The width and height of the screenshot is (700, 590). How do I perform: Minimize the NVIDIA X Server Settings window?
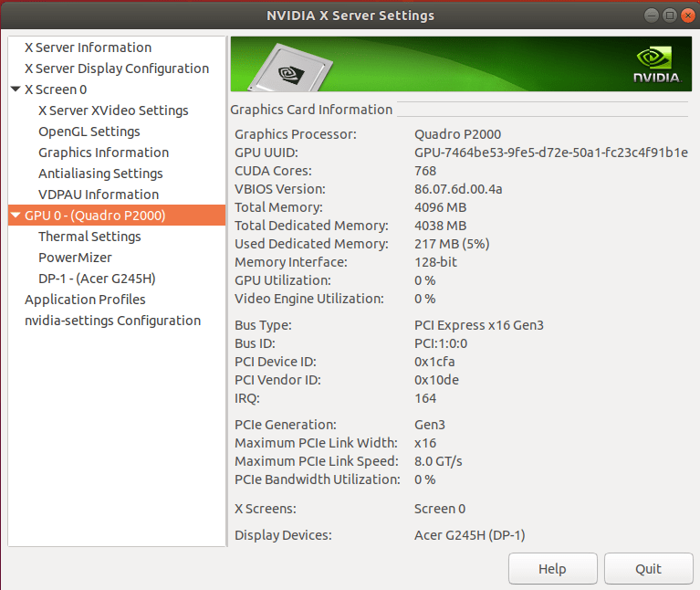pos(652,16)
